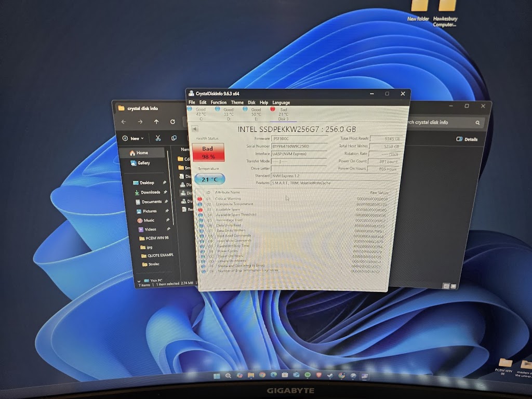Open the Language menu

tap(281, 102)
